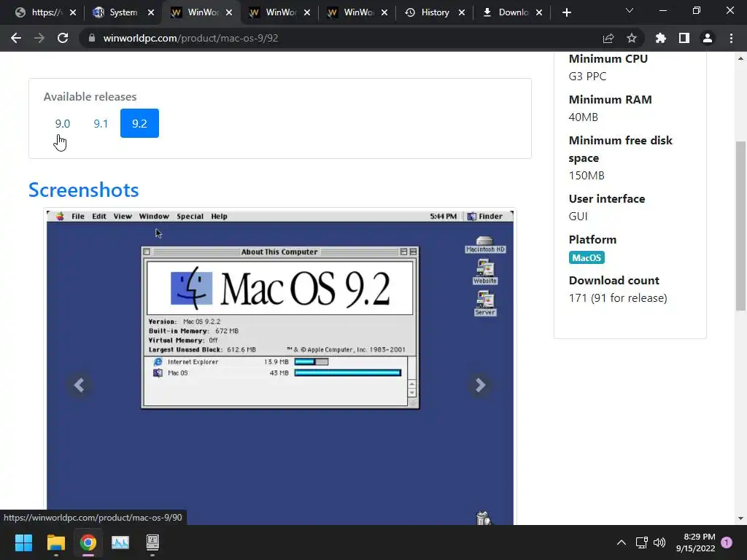The width and height of the screenshot is (747, 560).
Task: Click the Chrome taskbar icon
Action: tap(88, 542)
